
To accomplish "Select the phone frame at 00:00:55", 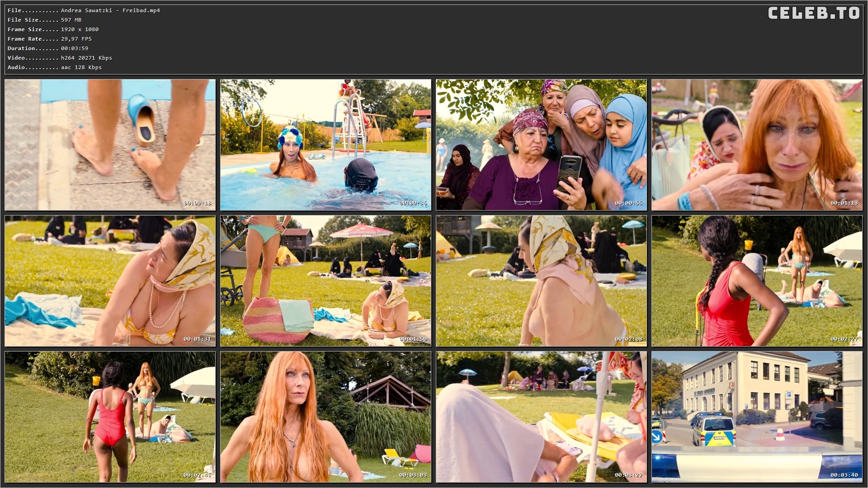I will click(x=541, y=145).
